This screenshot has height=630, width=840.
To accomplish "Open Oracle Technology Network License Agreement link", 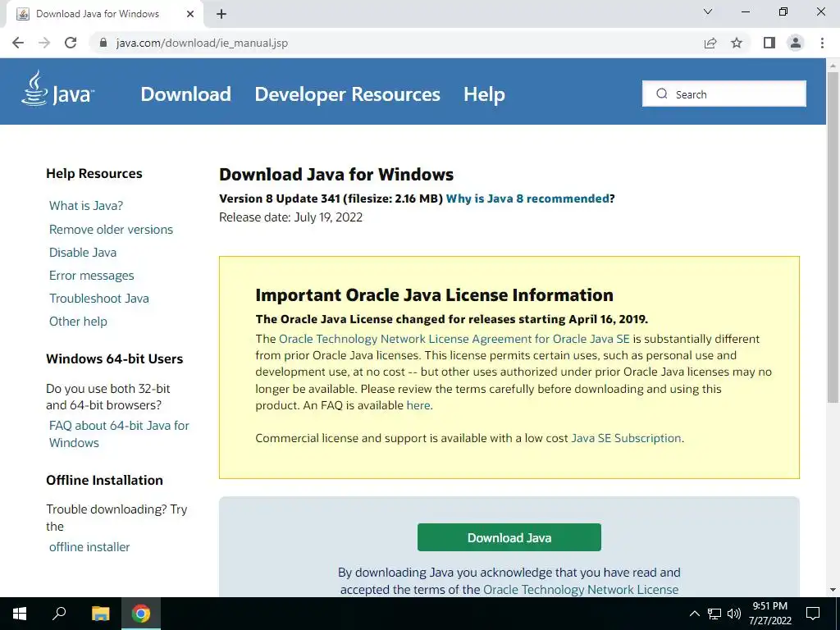I will tap(454, 339).
